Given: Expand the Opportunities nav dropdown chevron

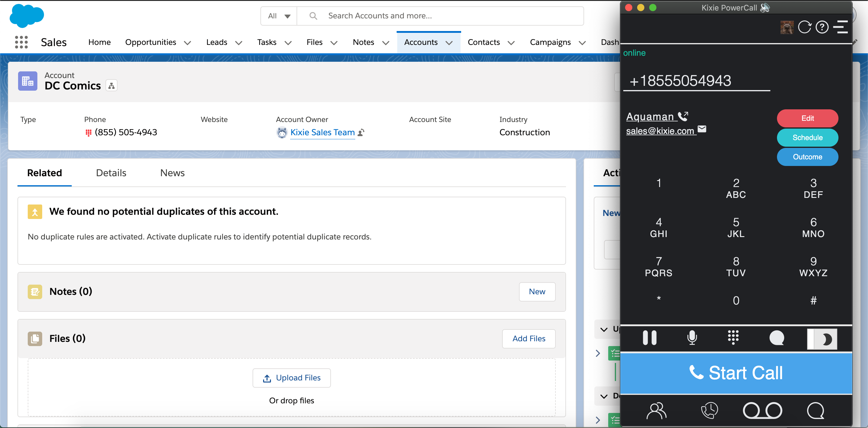Looking at the screenshot, I should (187, 43).
